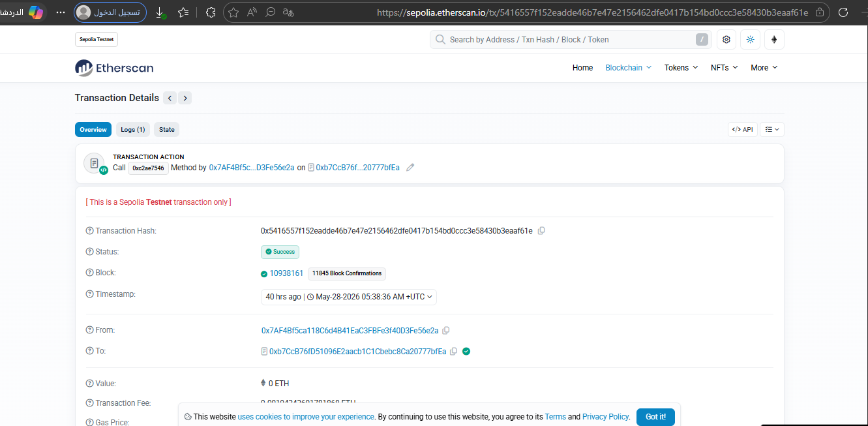Image resolution: width=868 pixels, height=426 pixels.
Task: Copy the From address
Action: [x=446, y=331]
